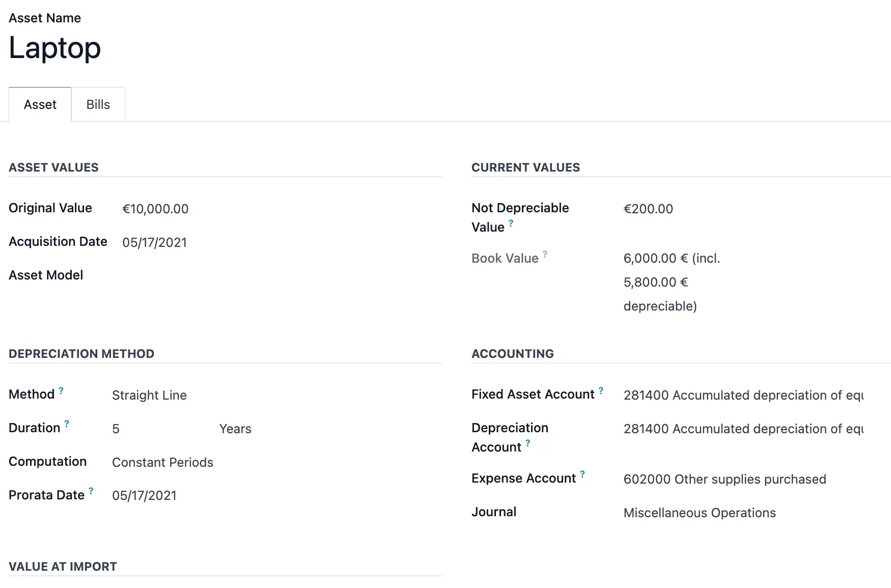Click the Acquisition Date field
891x588 pixels.
click(154, 242)
